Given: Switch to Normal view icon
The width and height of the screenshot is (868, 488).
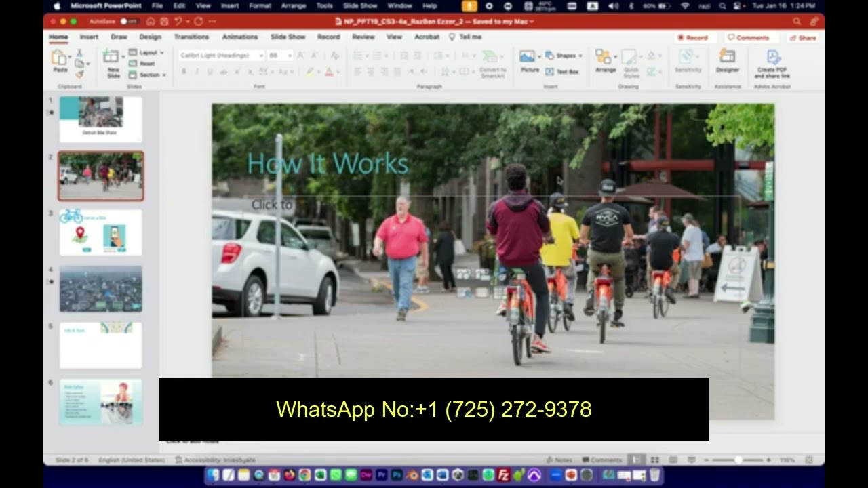Looking at the screenshot, I should [636, 460].
